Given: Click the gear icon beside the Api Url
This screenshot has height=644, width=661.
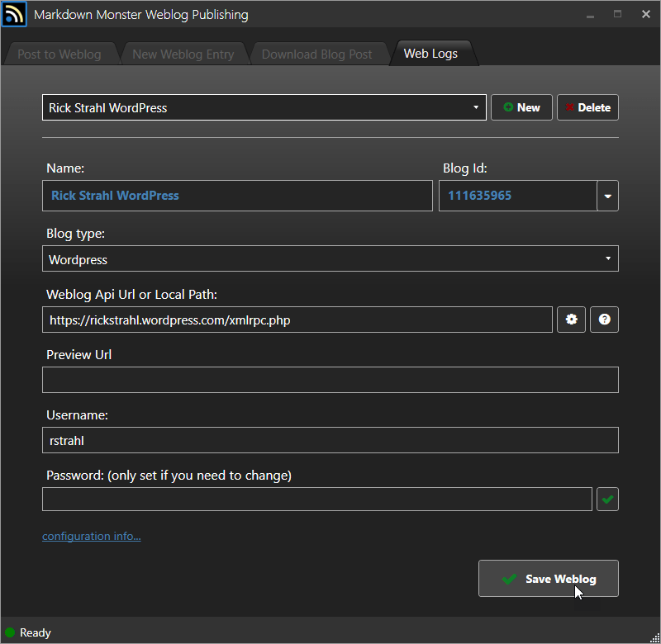Looking at the screenshot, I should 571,320.
